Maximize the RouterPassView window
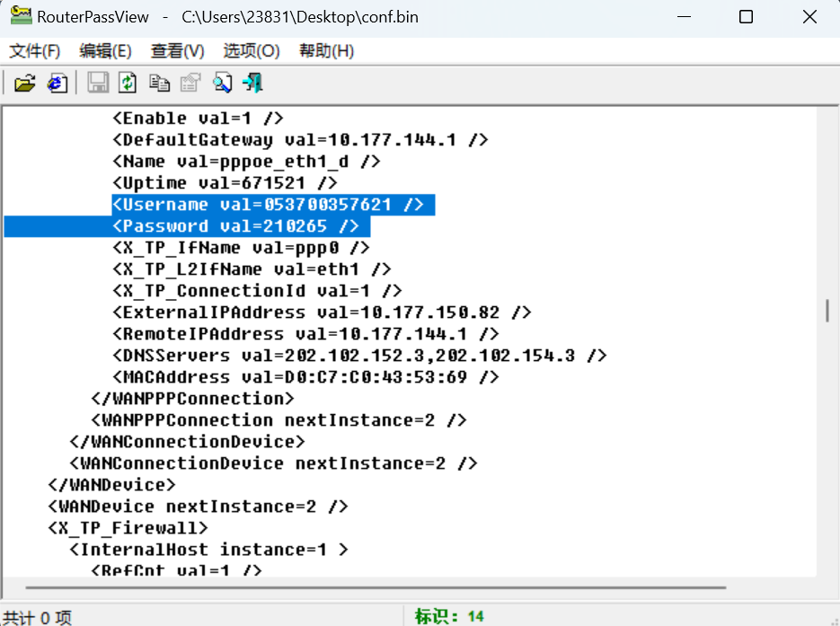Viewport: 840px width, 626px height. pos(746,16)
